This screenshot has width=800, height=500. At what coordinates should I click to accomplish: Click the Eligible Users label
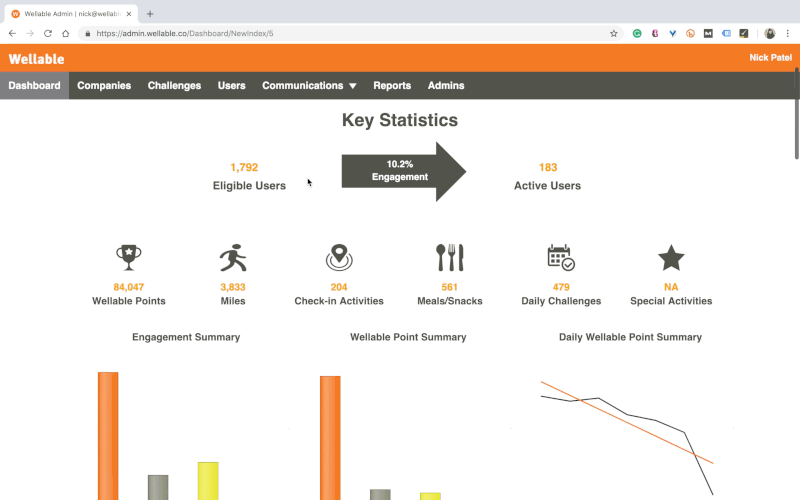[249, 186]
